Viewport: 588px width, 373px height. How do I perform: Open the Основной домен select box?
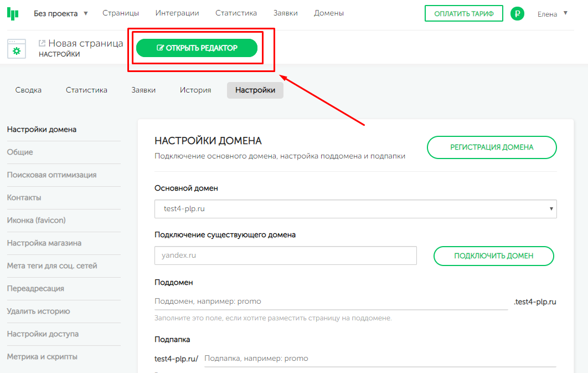(x=355, y=209)
